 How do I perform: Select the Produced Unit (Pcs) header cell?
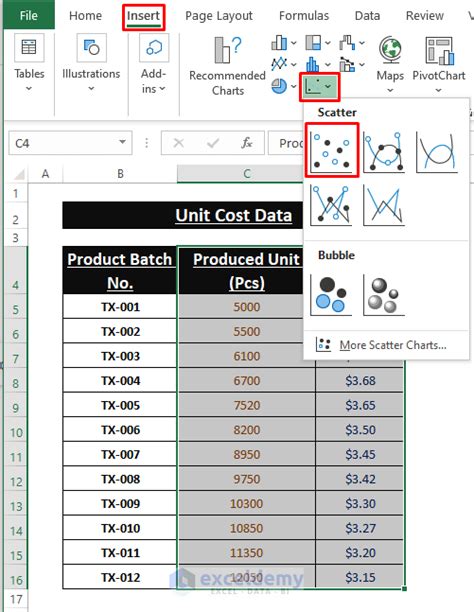[x=241, y=270]
